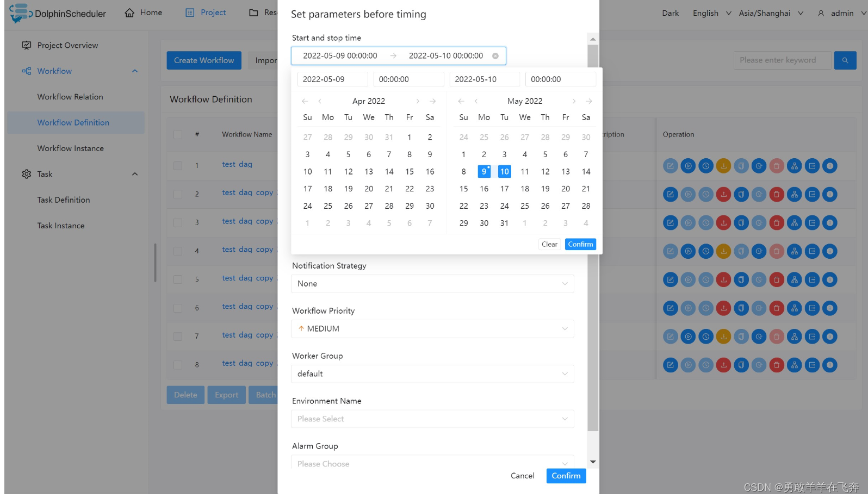Select April 15 in the Apr 2022 calendar
The width and height of the screenshot is (868, 498).
pos(410,172)
